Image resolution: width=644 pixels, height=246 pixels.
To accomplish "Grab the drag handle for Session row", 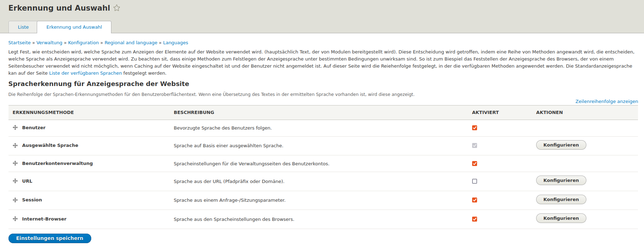I will tap(15, 200).
